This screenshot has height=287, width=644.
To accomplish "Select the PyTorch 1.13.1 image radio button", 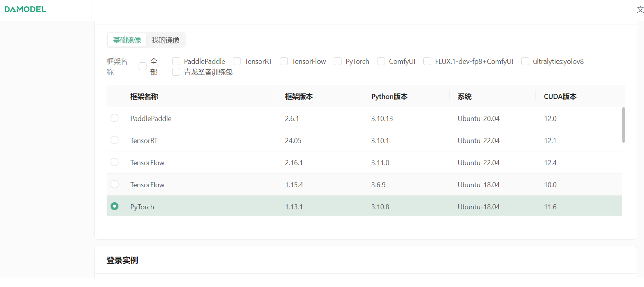I will (x=115, y=206).
